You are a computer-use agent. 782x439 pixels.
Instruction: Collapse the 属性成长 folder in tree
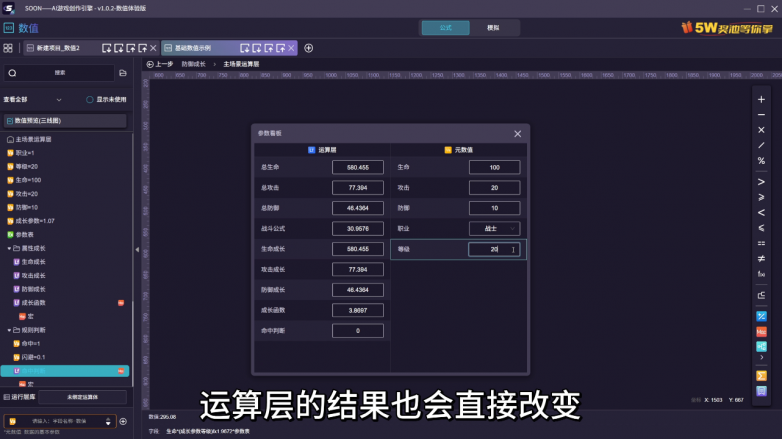coord(9,247)
